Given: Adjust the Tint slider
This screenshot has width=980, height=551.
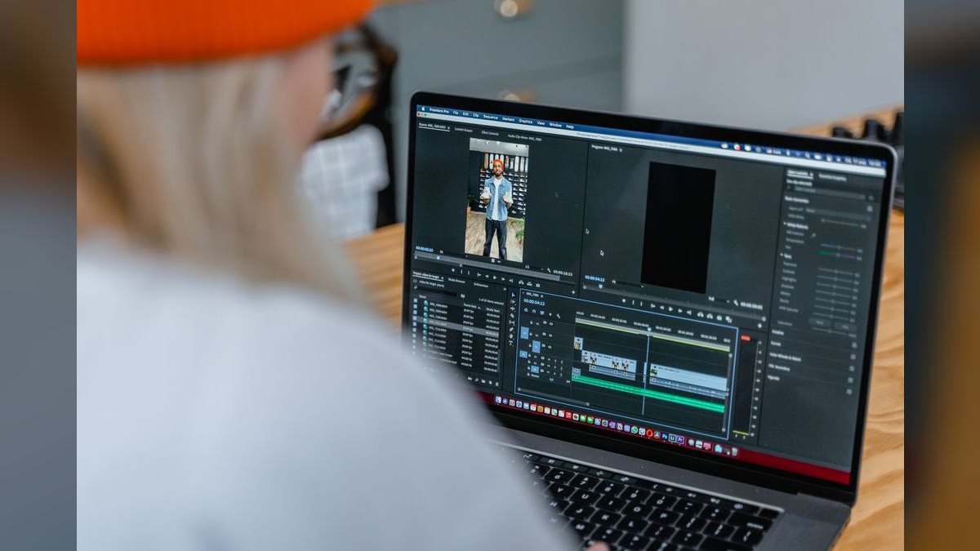Looking at the screenshot, I should (839, 255).
